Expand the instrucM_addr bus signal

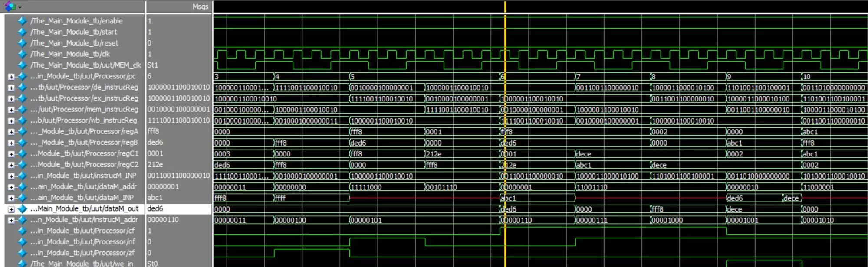pyautogui.click(x=11, y=220)
